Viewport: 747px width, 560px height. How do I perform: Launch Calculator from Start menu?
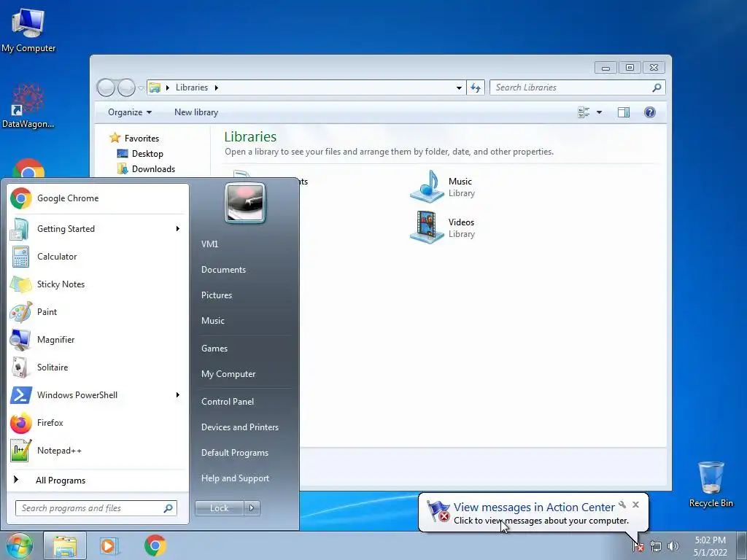[x=98, y=257]
